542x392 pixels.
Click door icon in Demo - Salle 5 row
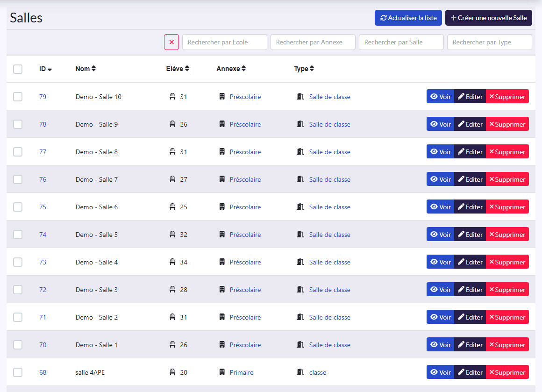(x=300, y=235)
